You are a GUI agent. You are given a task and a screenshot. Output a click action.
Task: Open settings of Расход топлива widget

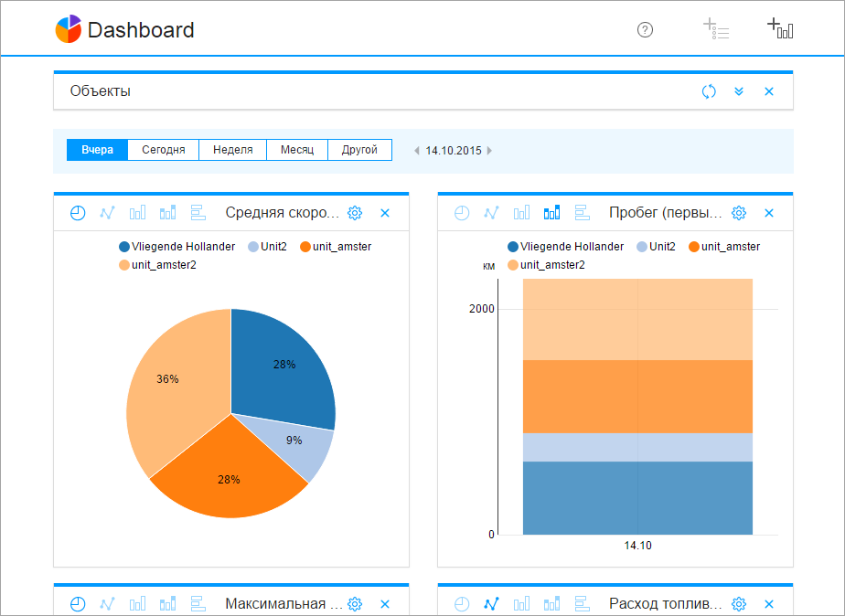pyautogui.click(x=739, y=604)
